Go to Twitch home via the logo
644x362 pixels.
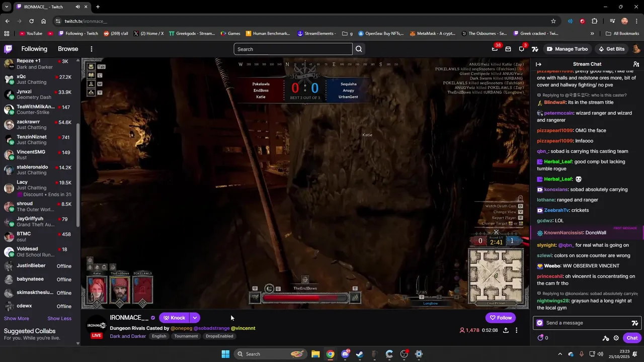pos(8,49)
